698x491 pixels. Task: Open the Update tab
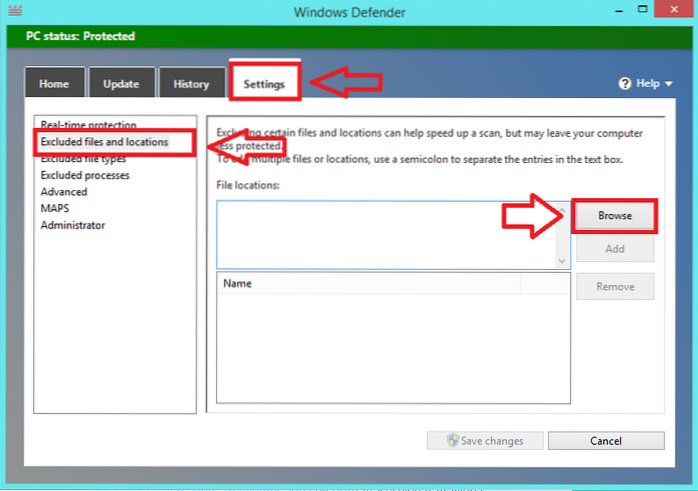[120, 84]
